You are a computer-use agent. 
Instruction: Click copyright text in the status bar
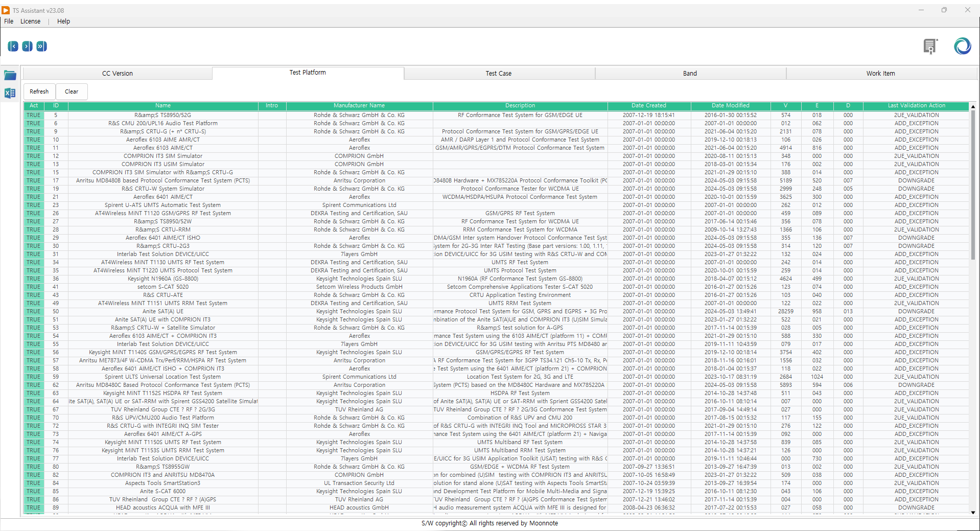coord(489,523)
